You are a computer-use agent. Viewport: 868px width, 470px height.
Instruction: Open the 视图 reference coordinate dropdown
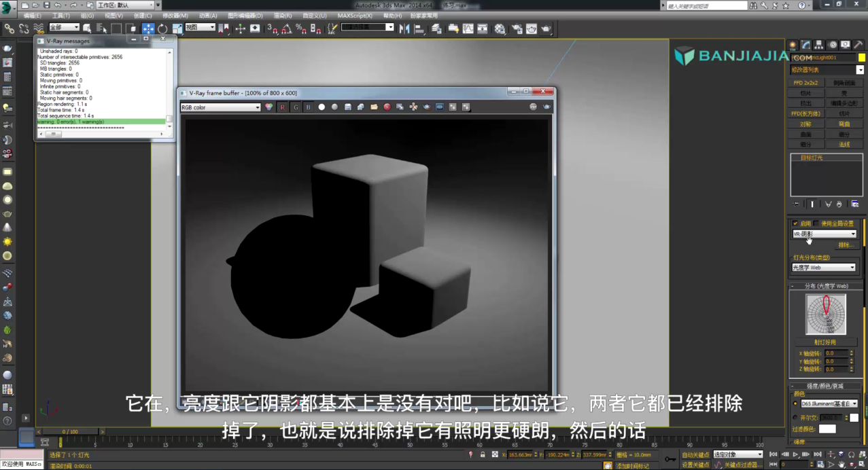coord(200,28)
